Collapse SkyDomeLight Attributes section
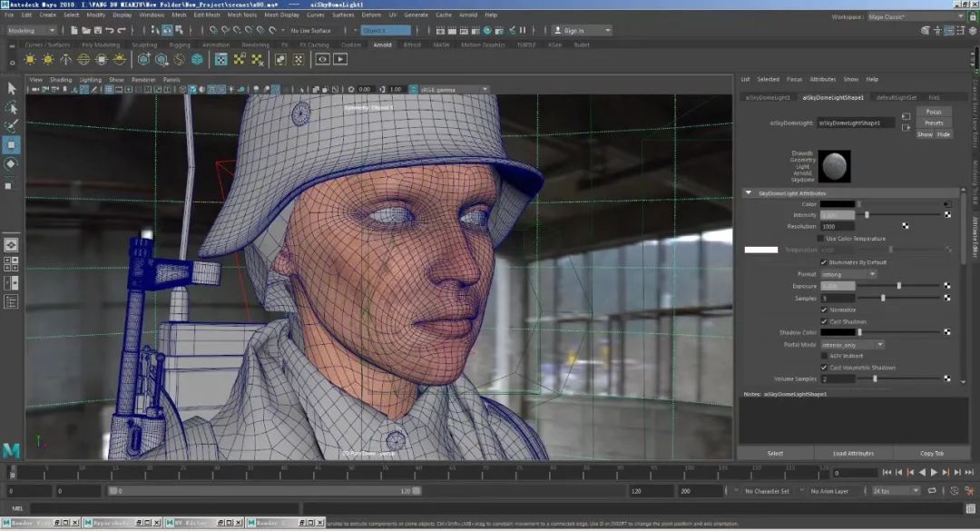The width and height of the screenshot is (980, 531). point(748,192)
